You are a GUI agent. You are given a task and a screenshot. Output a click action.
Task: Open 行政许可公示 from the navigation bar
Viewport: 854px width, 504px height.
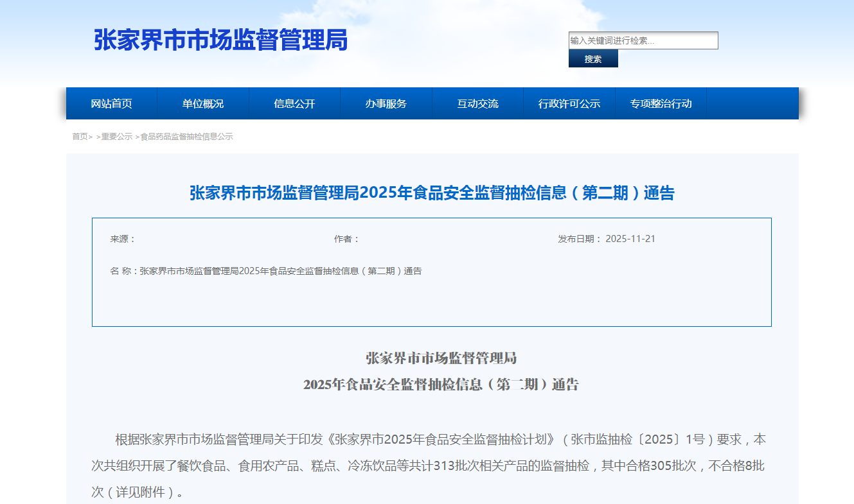[569, 103]
